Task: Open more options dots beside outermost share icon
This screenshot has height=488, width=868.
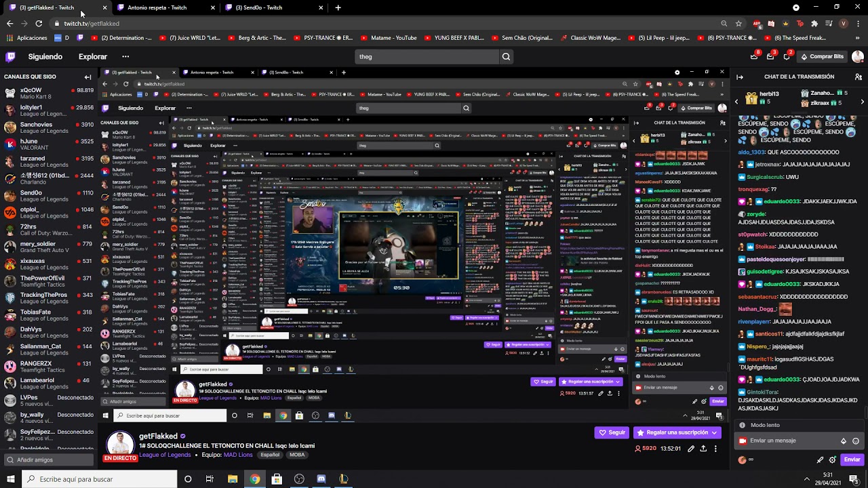Action: pyautogui.click(x=715, y=449)
